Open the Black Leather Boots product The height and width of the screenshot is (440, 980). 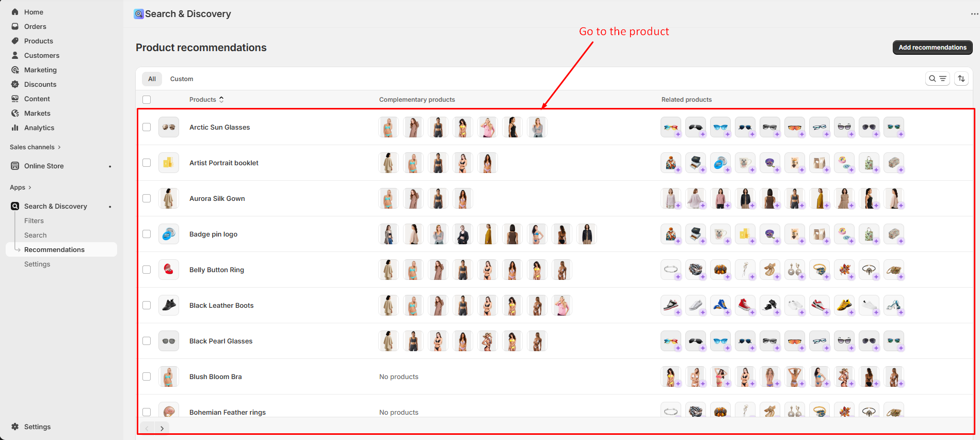221,305
